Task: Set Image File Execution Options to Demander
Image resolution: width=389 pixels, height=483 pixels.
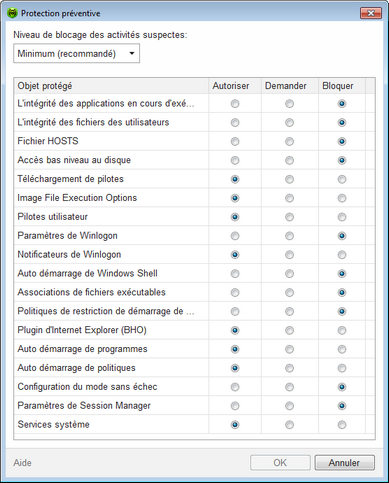Action: click(x=289, y=198)
